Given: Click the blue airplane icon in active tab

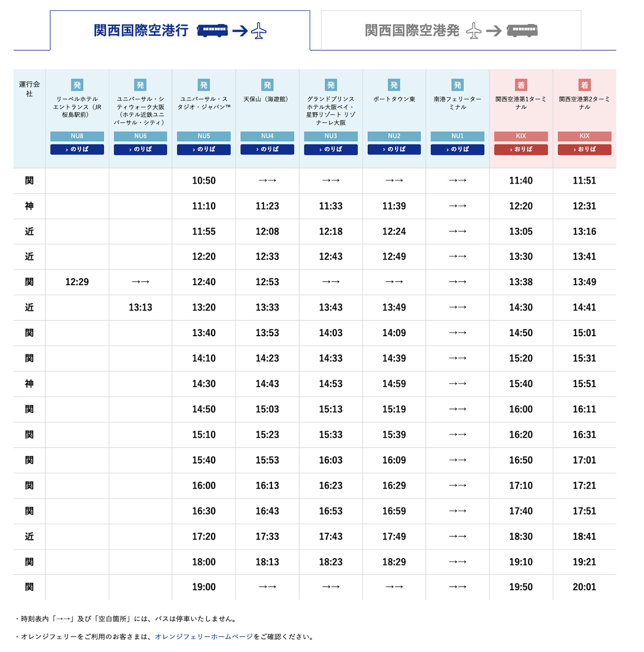Looking at the screenshot, I should [259, 31].
